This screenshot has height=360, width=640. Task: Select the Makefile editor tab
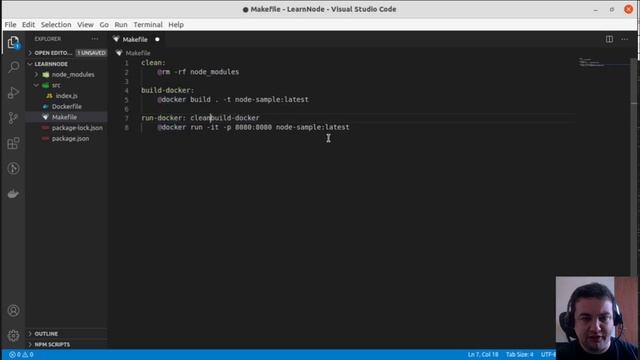(136, 40)
